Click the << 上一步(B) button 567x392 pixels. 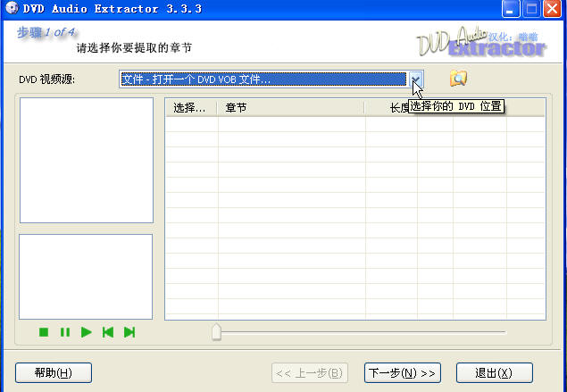(x=310, y=372)
